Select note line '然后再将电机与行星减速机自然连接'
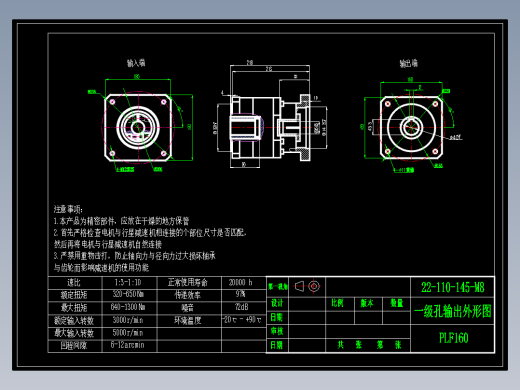520x390 pixels. point(108,244)
